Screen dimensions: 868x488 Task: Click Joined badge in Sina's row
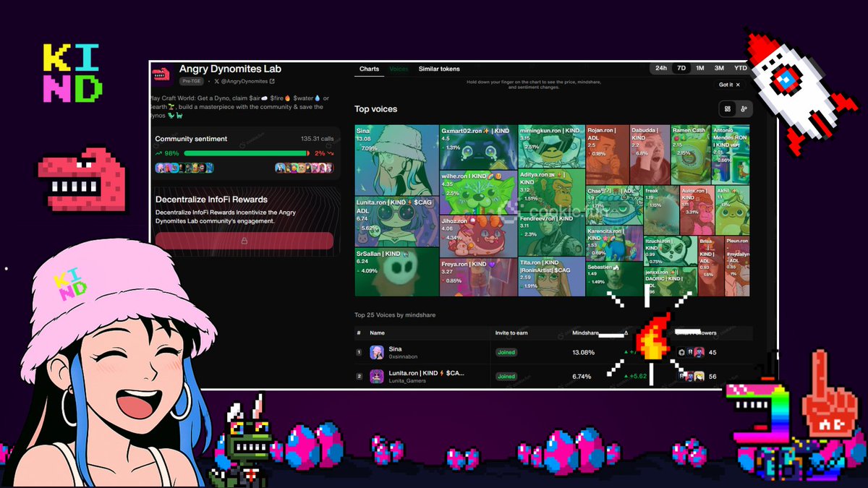(506, 352)
